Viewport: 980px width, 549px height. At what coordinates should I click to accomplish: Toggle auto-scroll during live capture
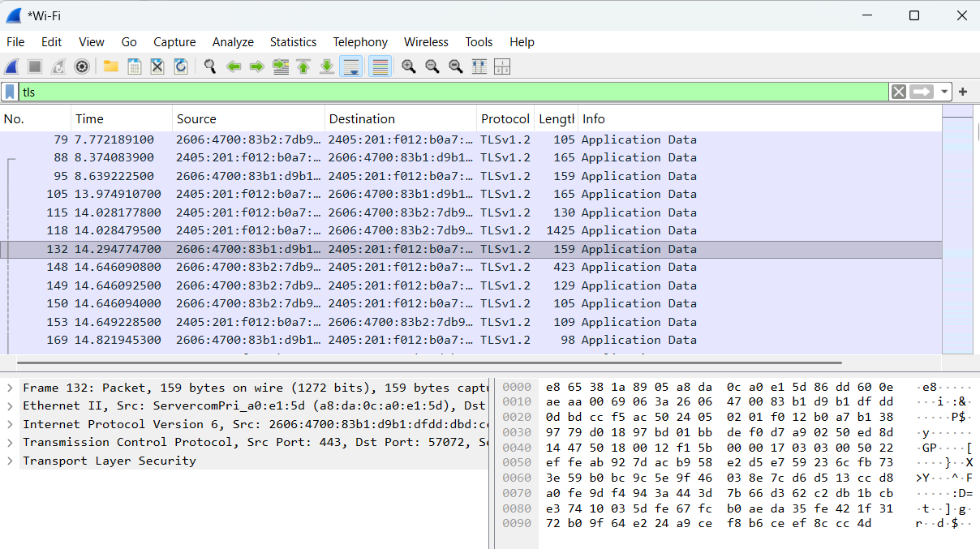tap(350, 66)
